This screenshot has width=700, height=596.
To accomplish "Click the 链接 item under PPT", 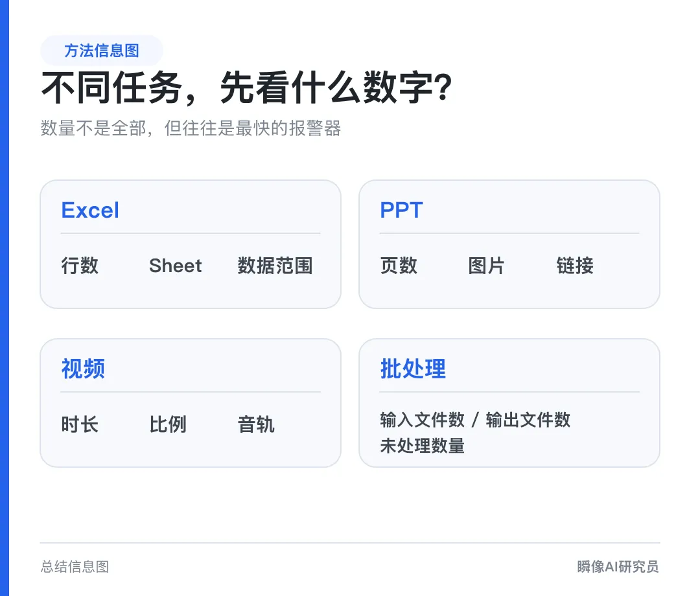I will pos(575,266).
